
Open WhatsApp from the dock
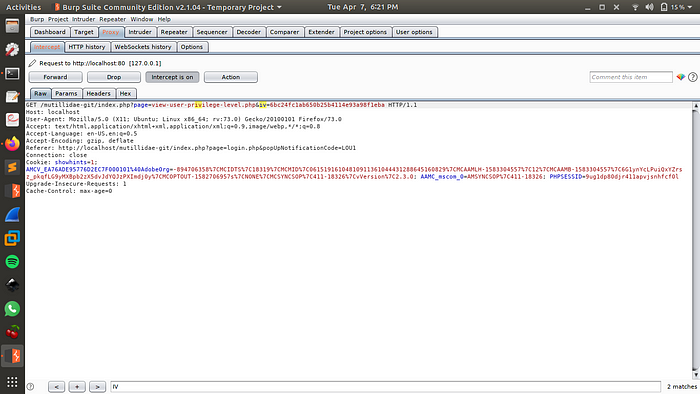[x=12, y=309]
